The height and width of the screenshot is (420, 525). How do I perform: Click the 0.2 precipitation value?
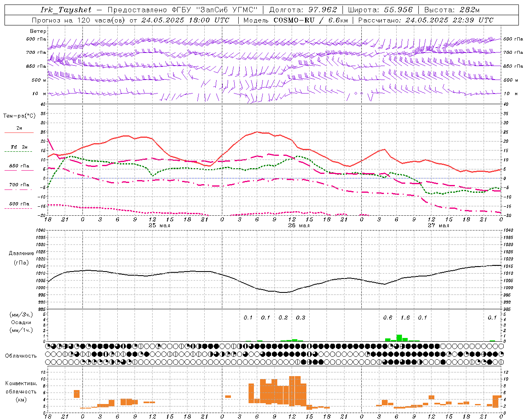point(283,318)
